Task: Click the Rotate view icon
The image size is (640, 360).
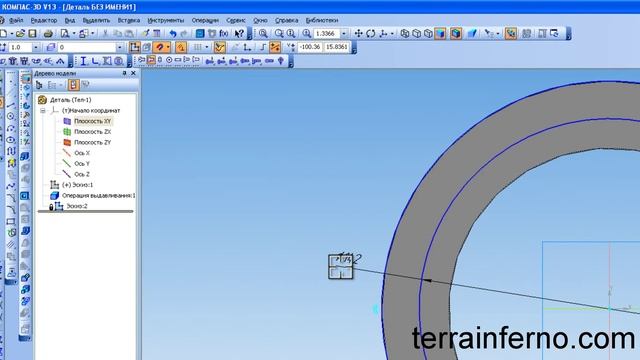Action: [x=371, y=33]
